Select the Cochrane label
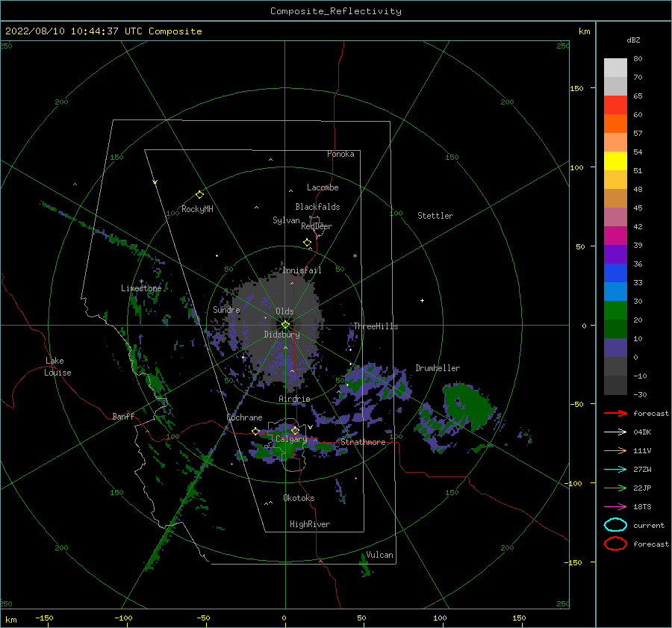This screenshot has height=628, width=672. coord(244,417)
